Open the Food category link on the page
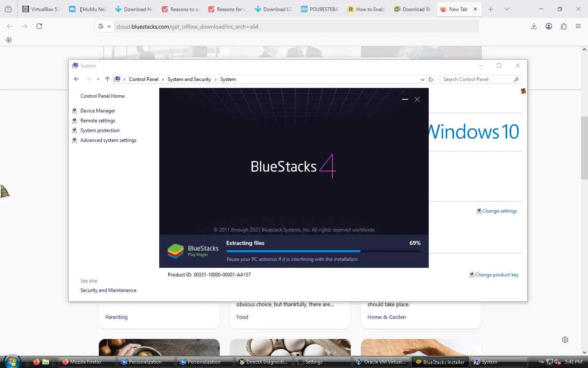The height and width of the screenshot is (368, 588). [242, 317]
